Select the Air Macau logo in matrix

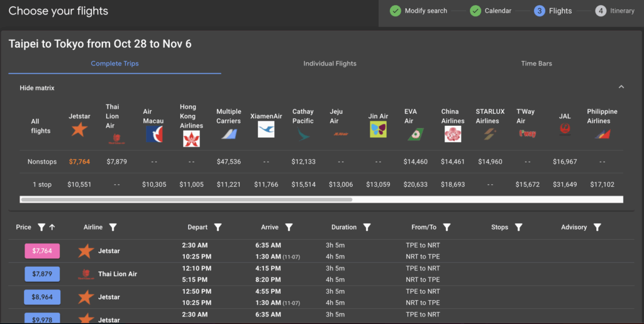(153, 133)
